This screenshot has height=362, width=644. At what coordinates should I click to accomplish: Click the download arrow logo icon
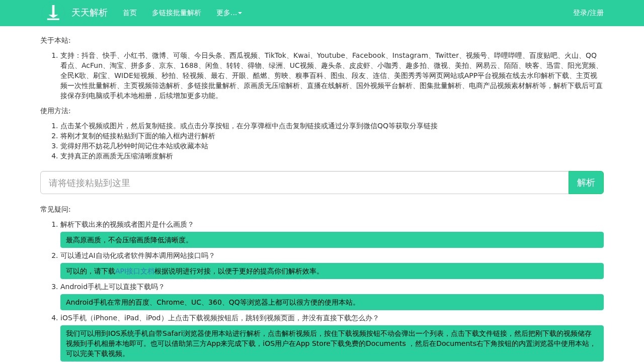[x=53, y=13]
